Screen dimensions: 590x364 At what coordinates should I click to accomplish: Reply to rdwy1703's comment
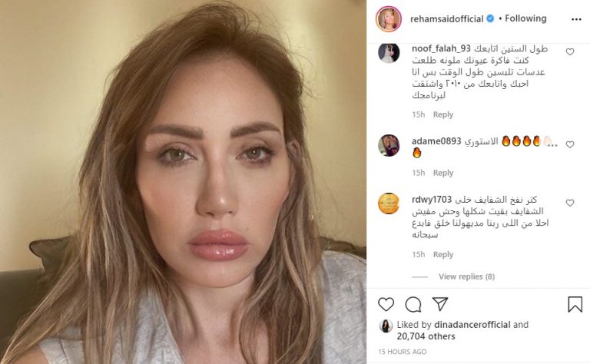pos(442,254)
